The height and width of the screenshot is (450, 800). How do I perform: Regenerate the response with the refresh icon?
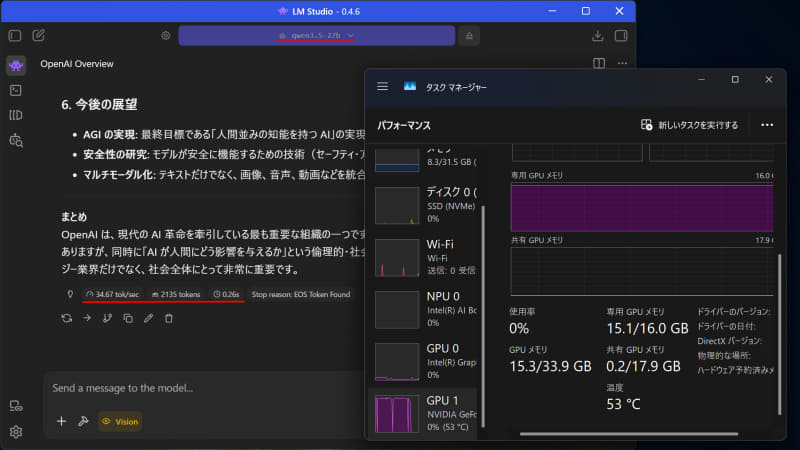66,318
